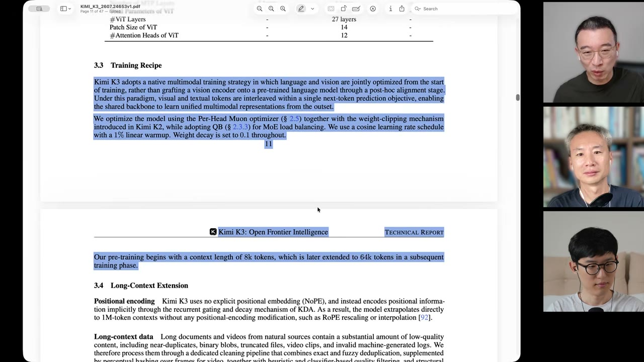Click the 'Long-context data' paragraph label

(x=123, y=336)
